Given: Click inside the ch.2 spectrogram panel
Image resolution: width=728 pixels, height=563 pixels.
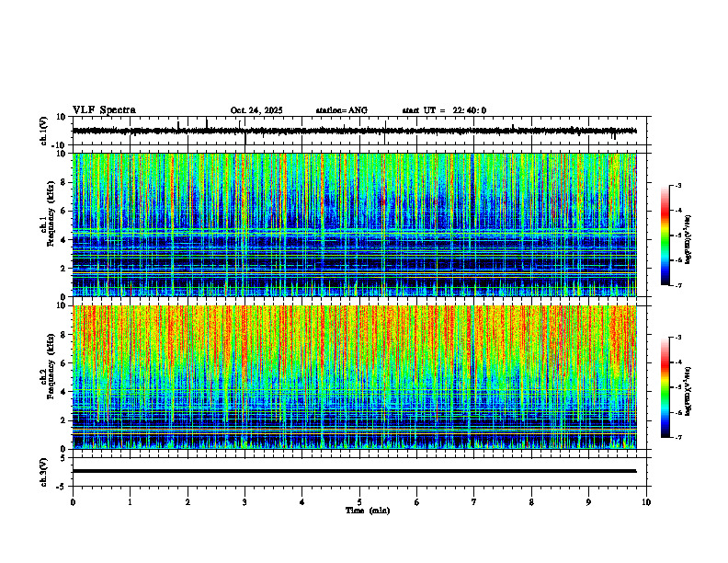Looking at the screenshot, I should coord(354,377).
